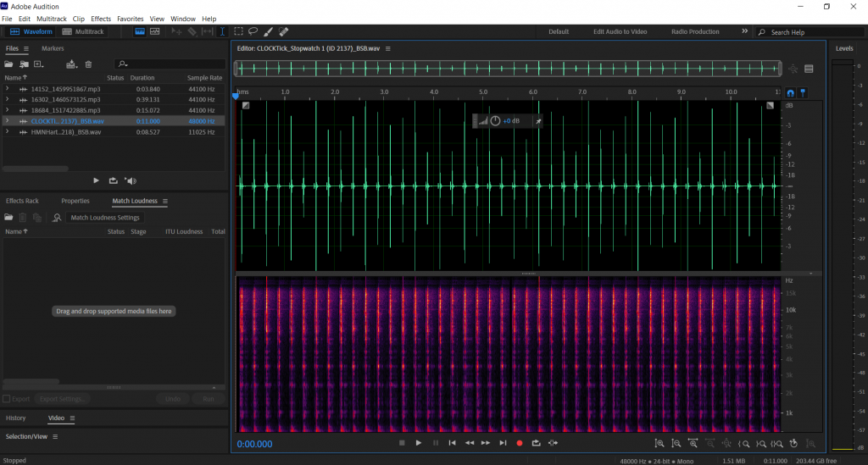Choose the Lasso Selection tool
Screen dimensions: 868x465
(253, 31)
